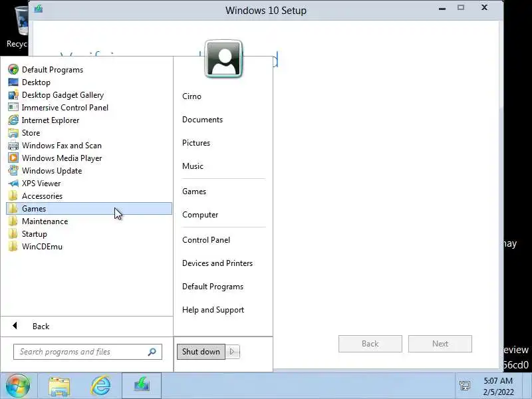Click the Windows Media Player icon
This screenshot has height=399, width=532.
pyautogui.click(x=13, y=158)
